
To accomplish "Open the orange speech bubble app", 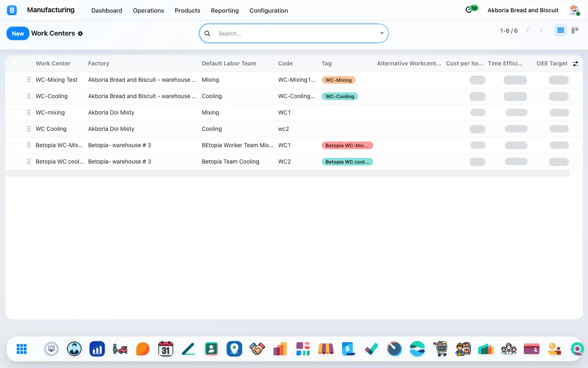I will point(143,349).
